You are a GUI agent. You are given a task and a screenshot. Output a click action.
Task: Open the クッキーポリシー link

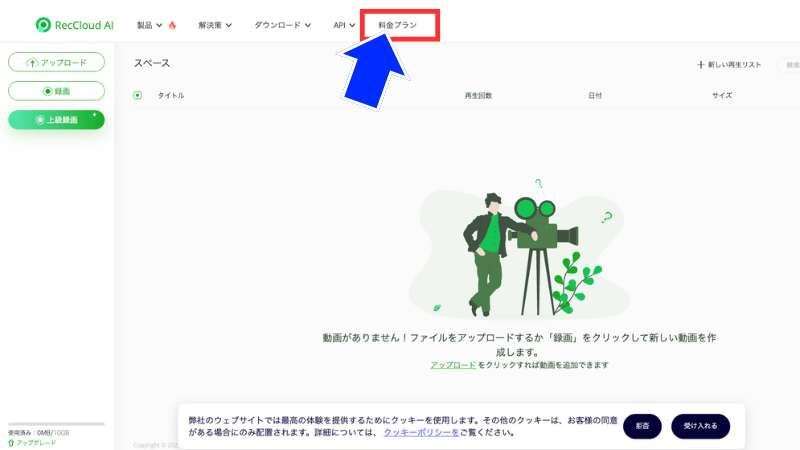point(421,432)
